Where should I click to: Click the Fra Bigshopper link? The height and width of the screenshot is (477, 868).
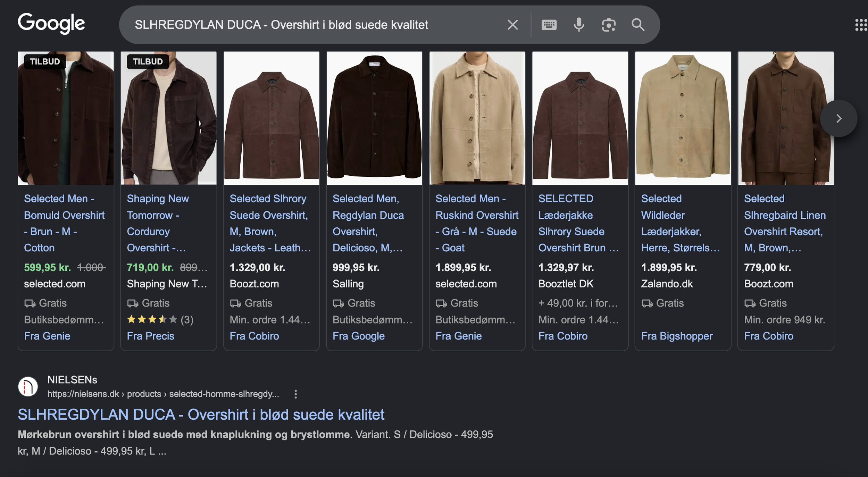(x=677, y=336)
